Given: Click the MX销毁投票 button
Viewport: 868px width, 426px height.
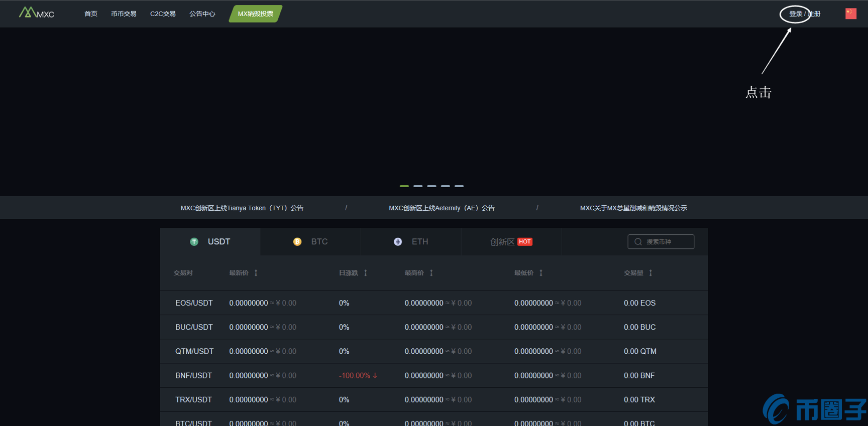Looking at the screenshot, I should (x=256, y=14).
